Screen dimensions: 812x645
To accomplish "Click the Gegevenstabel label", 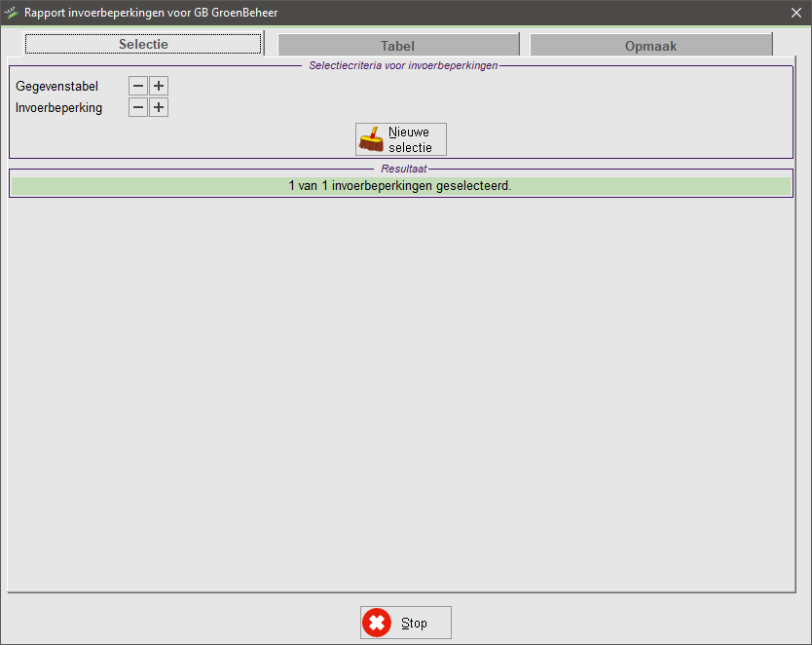I will (x=57, y=87).
